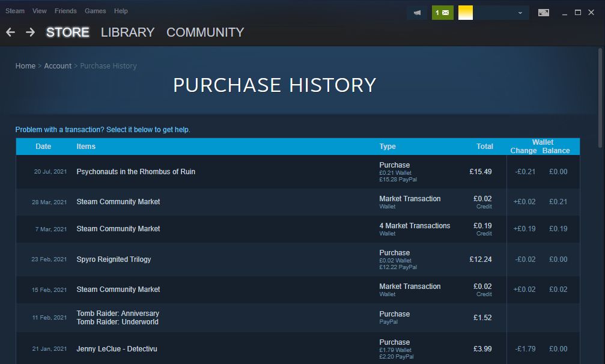The width and height of the screenshot is (605, 364).
Task: Open the new message notification envelope
Action: point(443,12)
